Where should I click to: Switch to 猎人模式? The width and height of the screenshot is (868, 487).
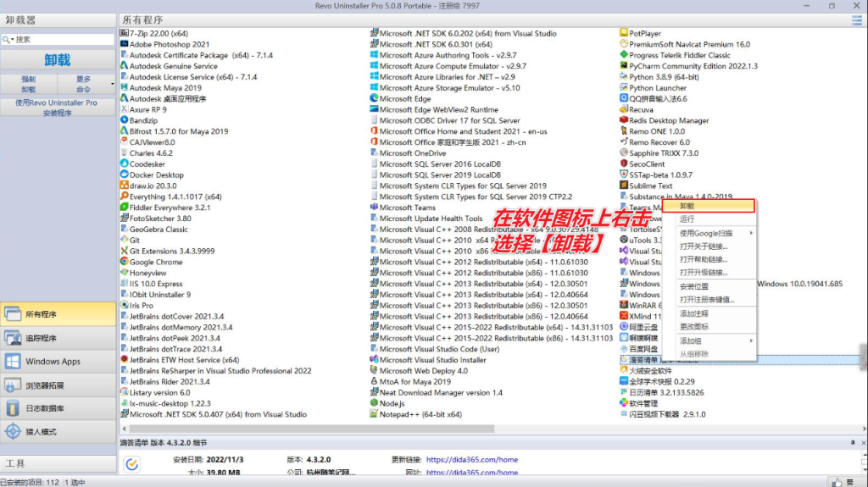[x=58, y=432]
